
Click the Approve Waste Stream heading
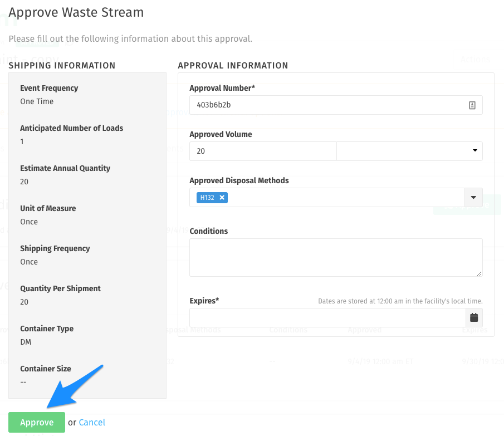coord(76,13)
